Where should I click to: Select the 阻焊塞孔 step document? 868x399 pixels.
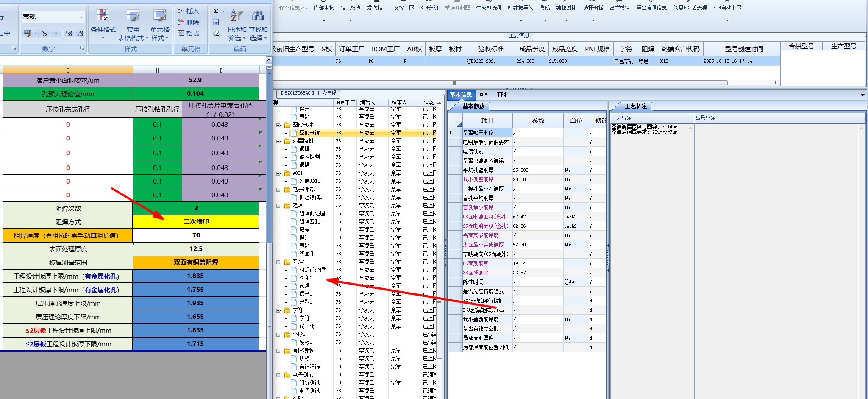(x=309, y=221)
